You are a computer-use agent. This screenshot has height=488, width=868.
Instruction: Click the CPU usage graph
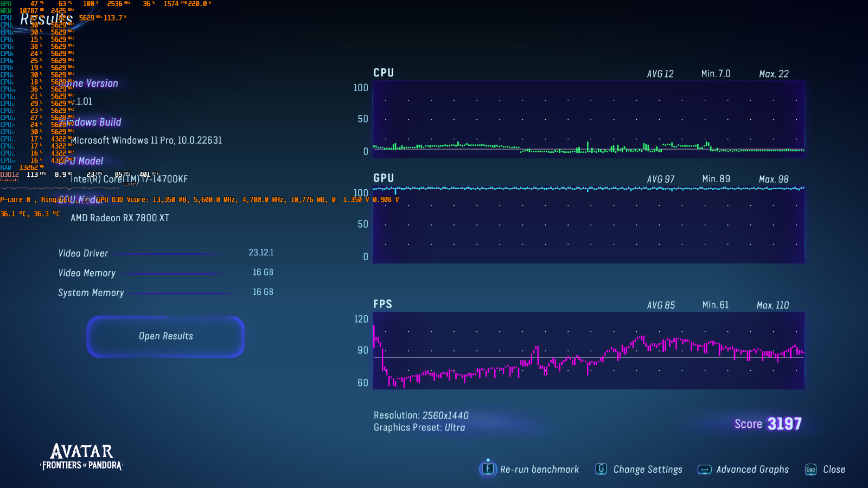click(x=589, y=119)
